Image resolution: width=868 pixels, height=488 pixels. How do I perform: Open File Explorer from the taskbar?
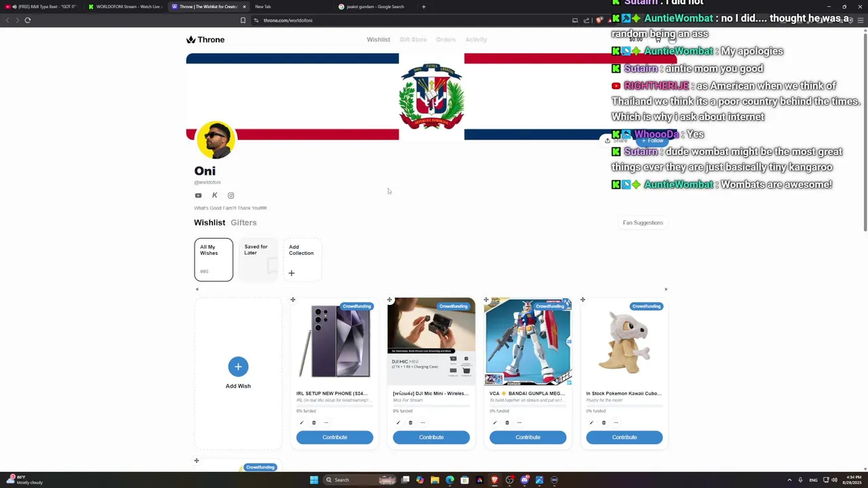click(435, 480)
